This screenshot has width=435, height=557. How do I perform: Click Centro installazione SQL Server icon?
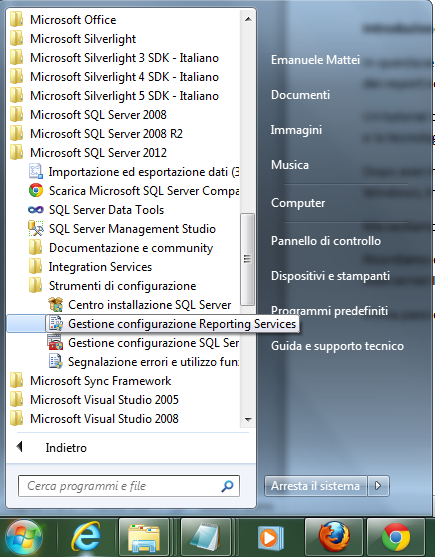[x=55, y=304]
